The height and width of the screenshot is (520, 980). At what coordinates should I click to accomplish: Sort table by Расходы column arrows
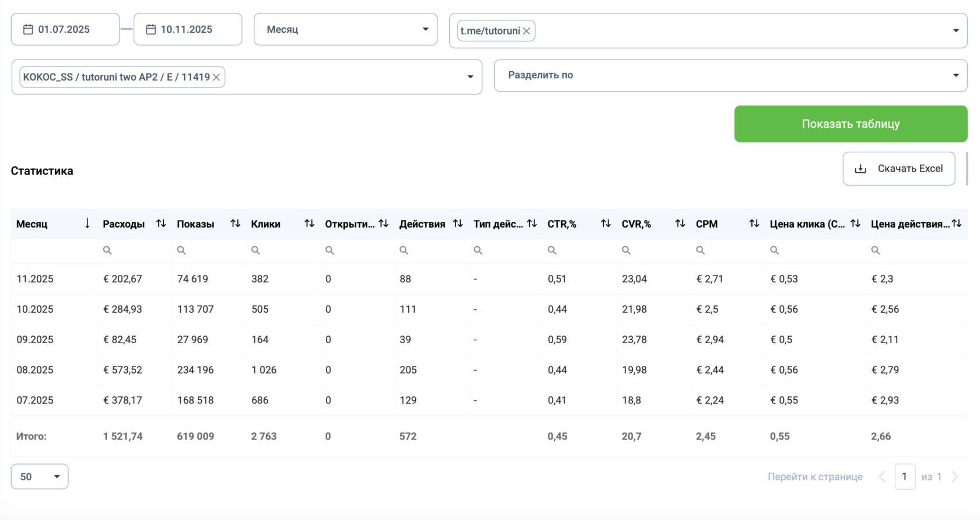pyautogui.click(x=161, y=224)
